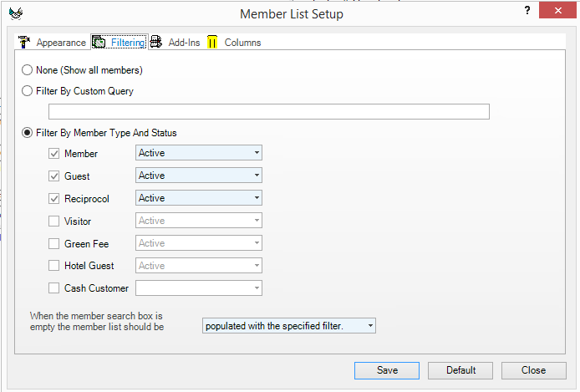Open the Member status dropdown
This screenshot has height=392, width=580.
click(x=199, y=153)
